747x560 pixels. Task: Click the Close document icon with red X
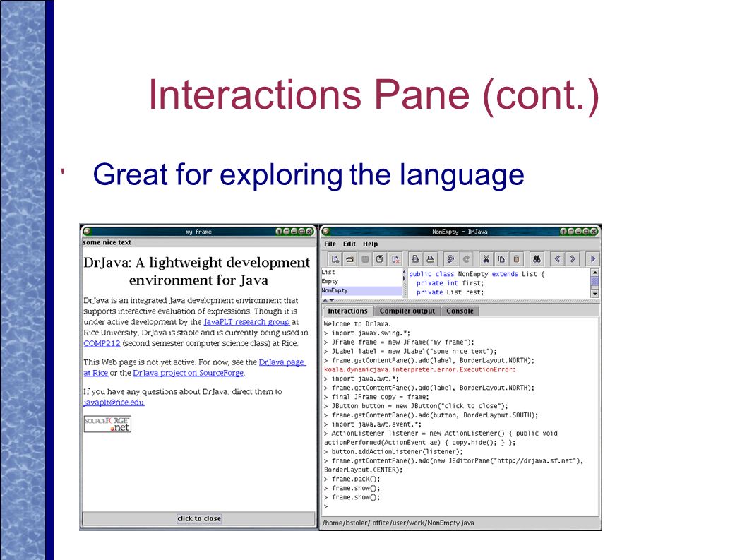point(395,258)
